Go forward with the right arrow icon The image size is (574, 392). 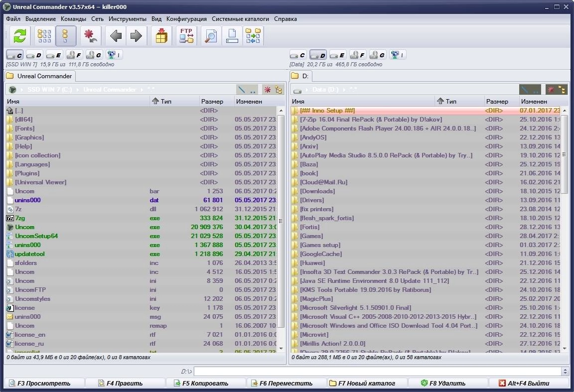136,36
